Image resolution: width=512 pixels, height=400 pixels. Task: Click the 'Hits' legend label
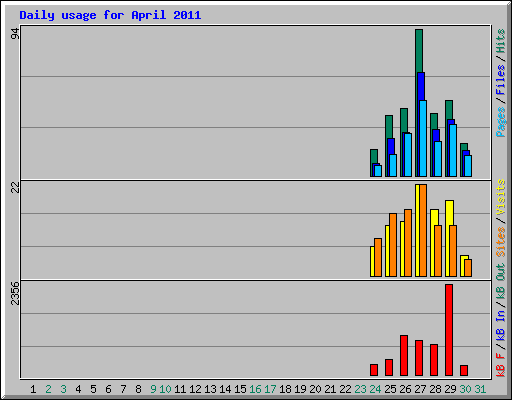(500, 41)
